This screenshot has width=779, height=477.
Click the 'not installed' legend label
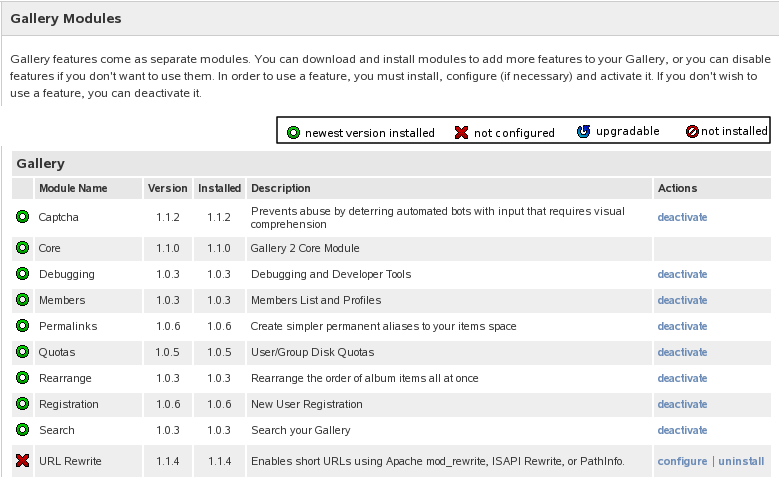734,131
